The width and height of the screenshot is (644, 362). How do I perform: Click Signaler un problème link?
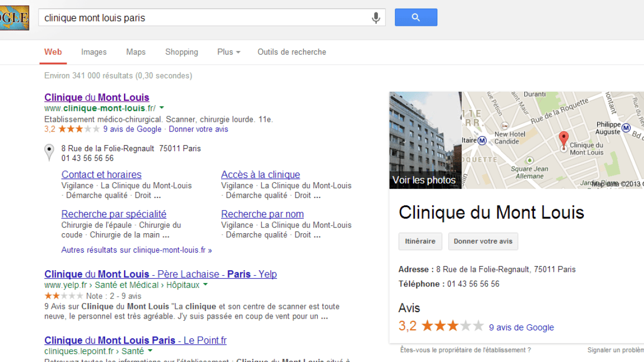click(x=616, y=350)
